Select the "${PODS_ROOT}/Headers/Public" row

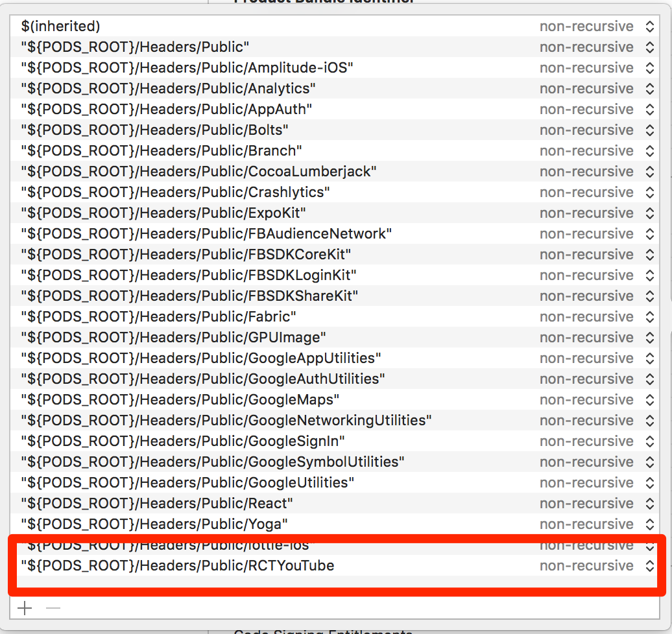pyautogui.click(x=135, y=47)
